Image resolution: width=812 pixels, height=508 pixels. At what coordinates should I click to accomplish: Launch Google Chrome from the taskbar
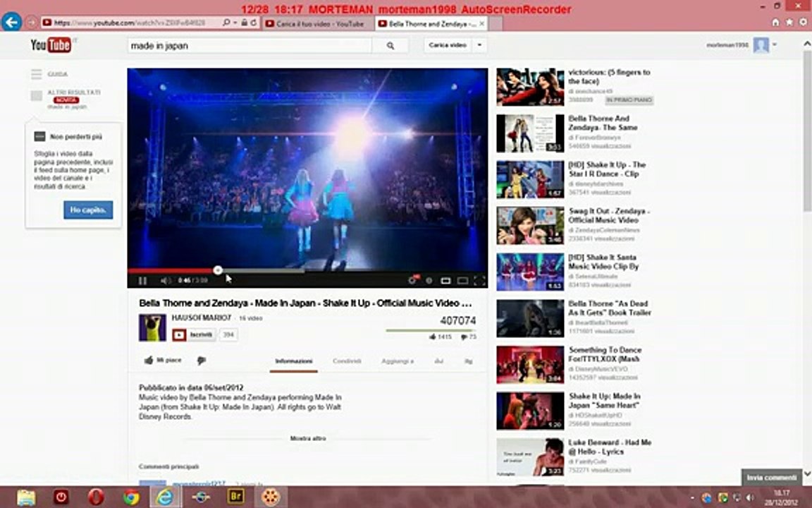tap(131, 497)
